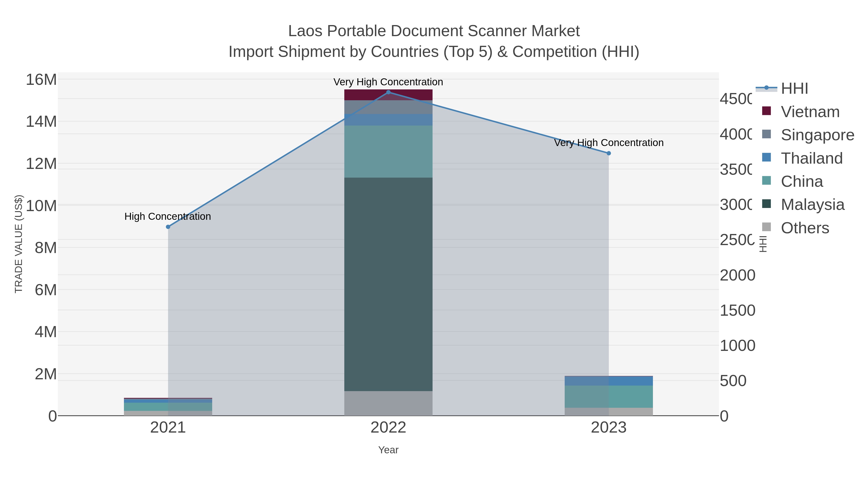This screenshot has width=868, height=488.
Task: Click Thailand segment of 2023 bar
Action: pos(609,381)
